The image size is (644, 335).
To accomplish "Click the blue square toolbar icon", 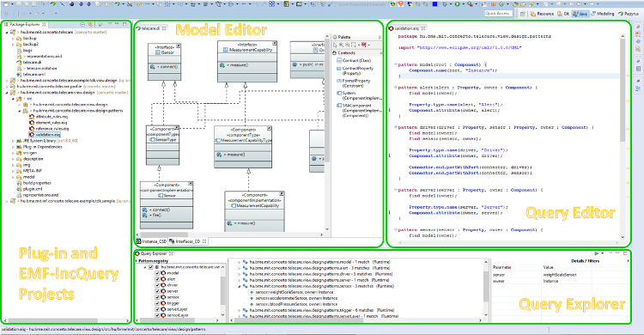I will tap(434, 4).
